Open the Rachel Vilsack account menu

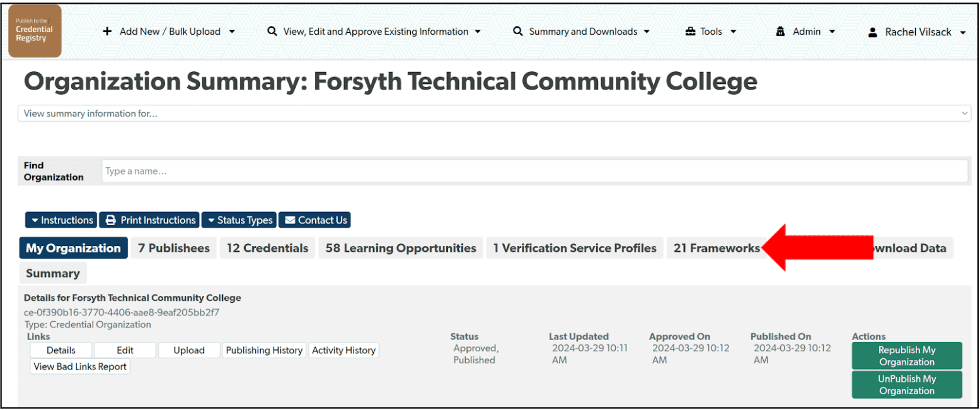920,32
